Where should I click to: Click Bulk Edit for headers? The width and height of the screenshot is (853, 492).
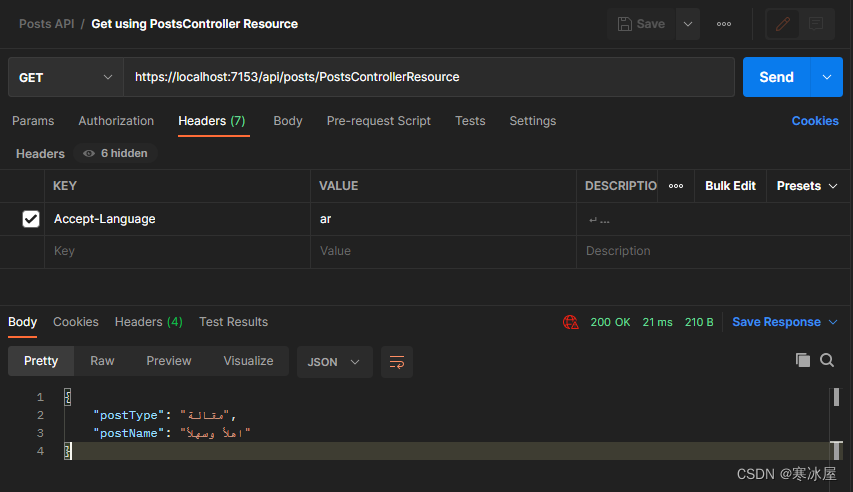[730, 186]
